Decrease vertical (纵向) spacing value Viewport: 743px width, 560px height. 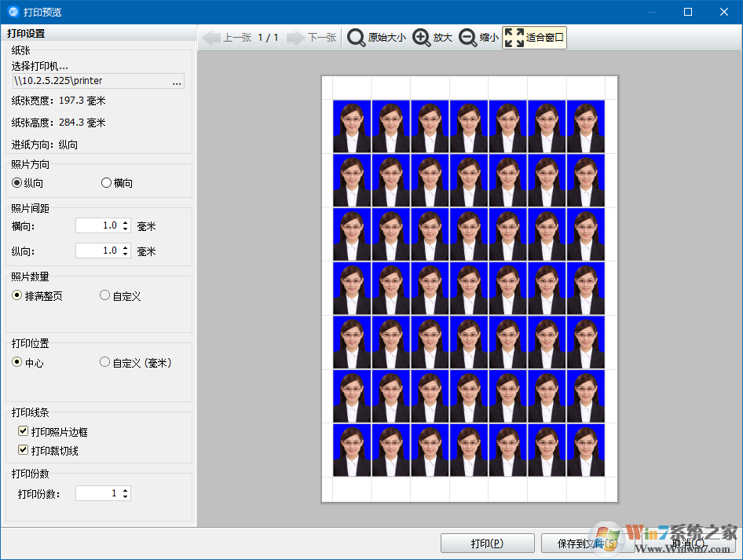tap(125, 254)
